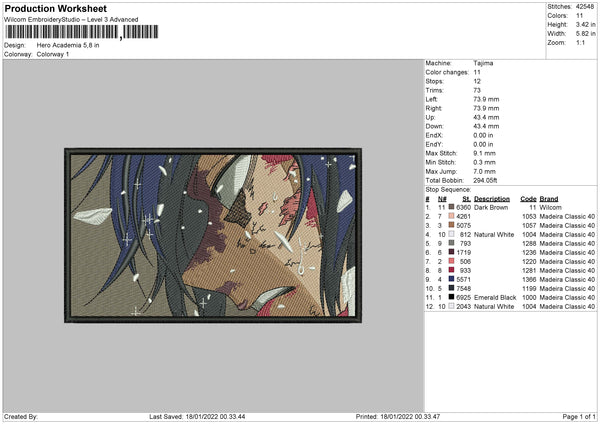Select 'Wilcom EmbroideryStudio – Level 3 Advanced' text
The width and height of the screenshot is (600, 424).
coord(71,20)
